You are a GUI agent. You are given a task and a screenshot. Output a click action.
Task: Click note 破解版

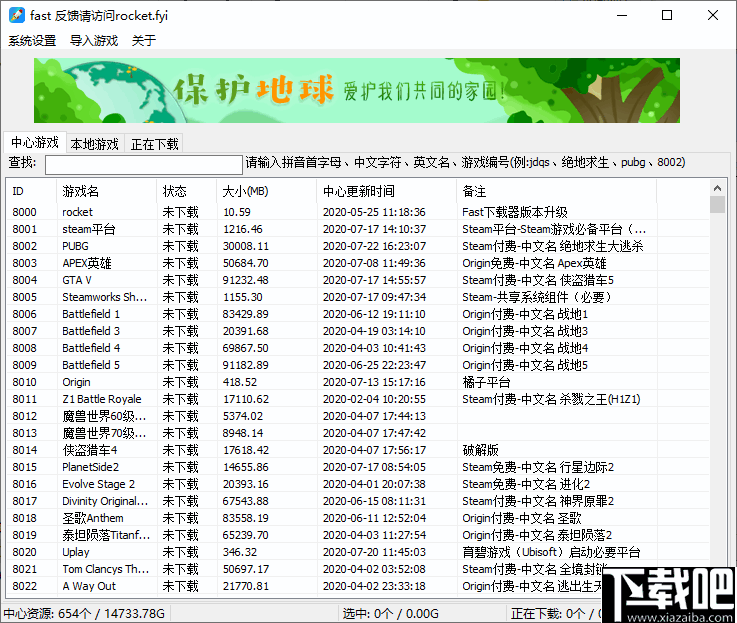pos(480,450)
